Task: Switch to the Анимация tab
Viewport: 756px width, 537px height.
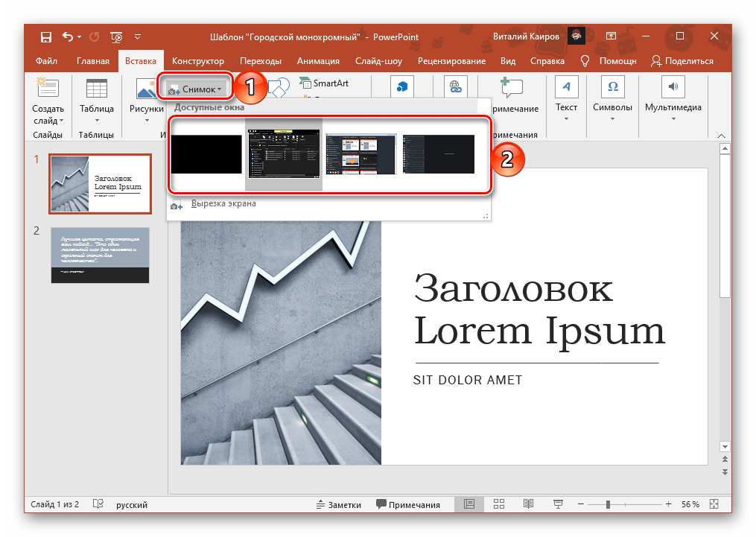Action: pos(318,61)
